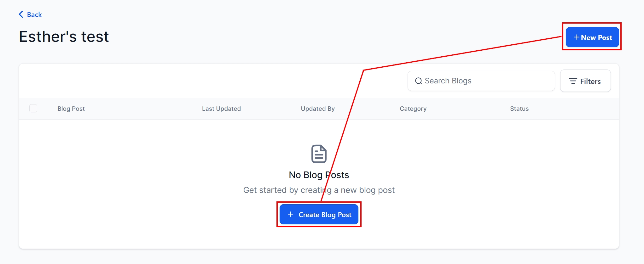Screen dimensions: 644x264
Task: Click the empty-state document icon
Action: [319, 154]
